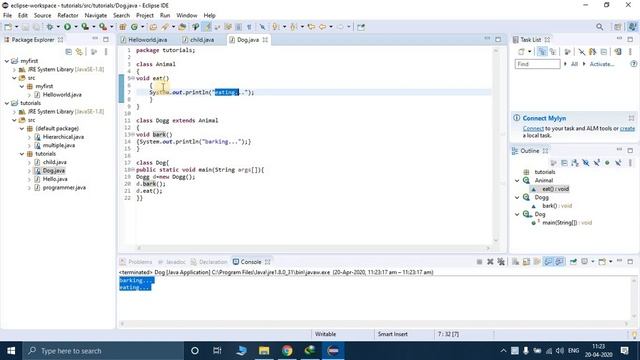Click the editor vertical scrollbar

pos(496,145)
